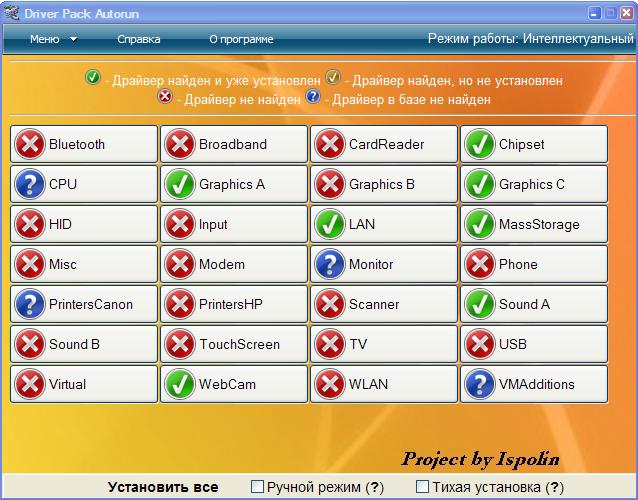Click the Phone red X icon
This screenshot has height=500, width=638.
[480, 264]
